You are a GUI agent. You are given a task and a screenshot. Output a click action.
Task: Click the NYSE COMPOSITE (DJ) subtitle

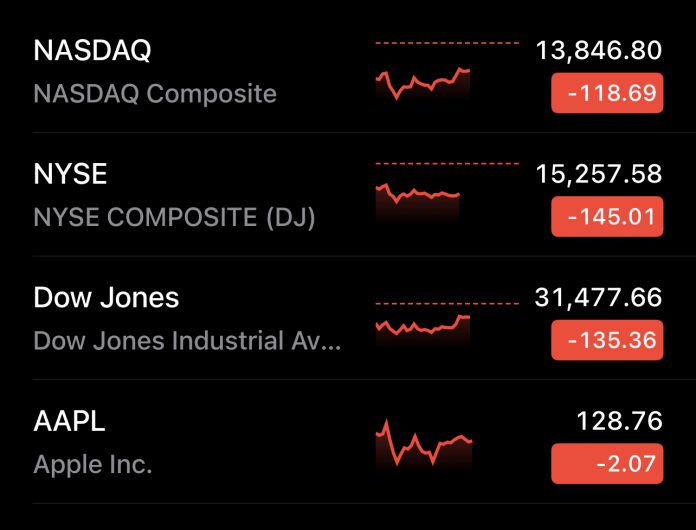point(174,217)
